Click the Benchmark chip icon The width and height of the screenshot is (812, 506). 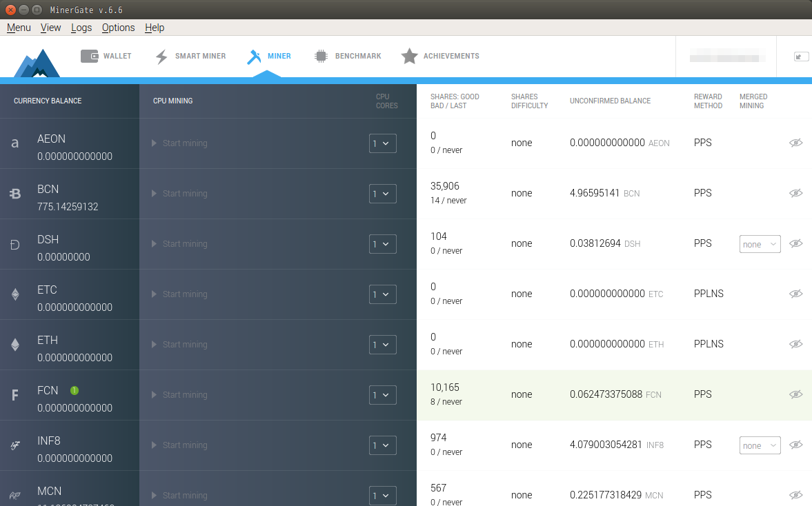tap(321, 57)
